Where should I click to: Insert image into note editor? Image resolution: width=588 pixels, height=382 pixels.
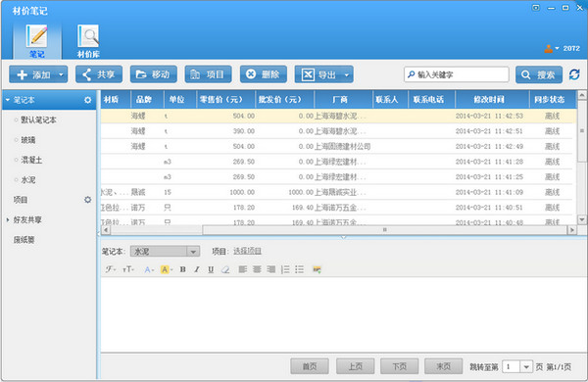(318, 269)
